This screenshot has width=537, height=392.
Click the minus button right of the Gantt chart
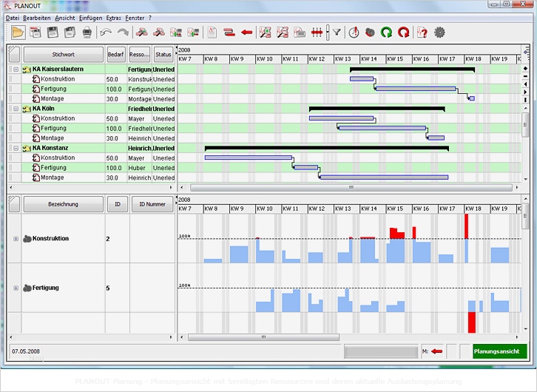pos(526,76)
